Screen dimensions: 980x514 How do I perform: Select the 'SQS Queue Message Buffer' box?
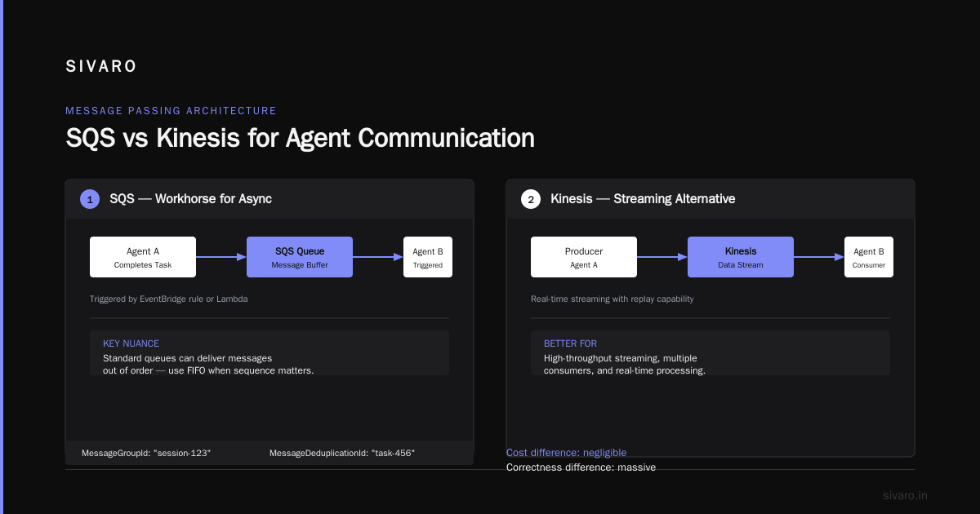tap(300, 257)
